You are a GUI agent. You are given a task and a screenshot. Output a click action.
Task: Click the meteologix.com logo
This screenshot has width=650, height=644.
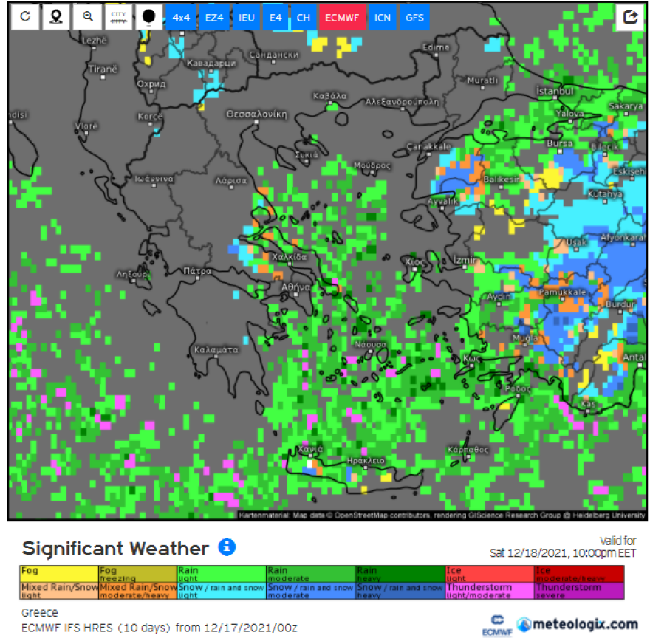(x=577, y=624)
